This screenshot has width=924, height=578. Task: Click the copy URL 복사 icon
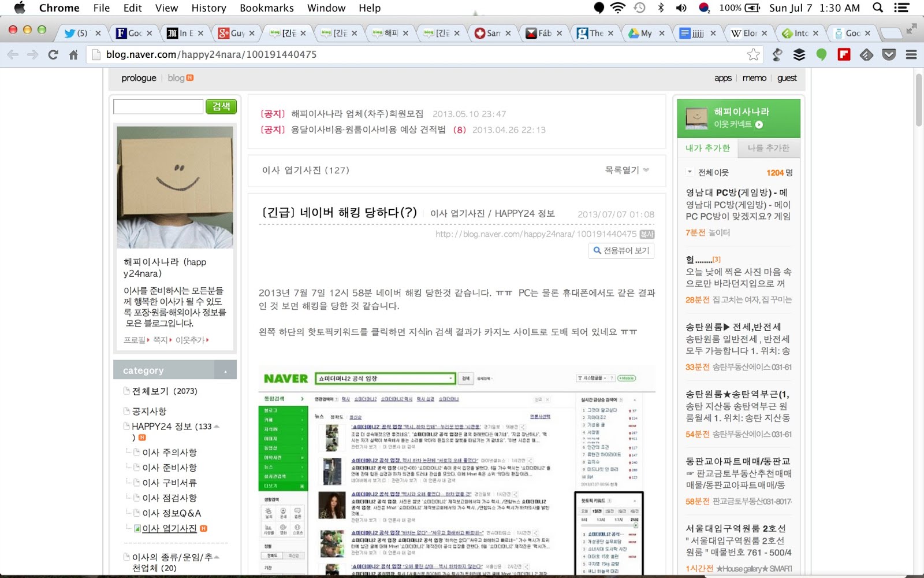(x=647, y=235)
